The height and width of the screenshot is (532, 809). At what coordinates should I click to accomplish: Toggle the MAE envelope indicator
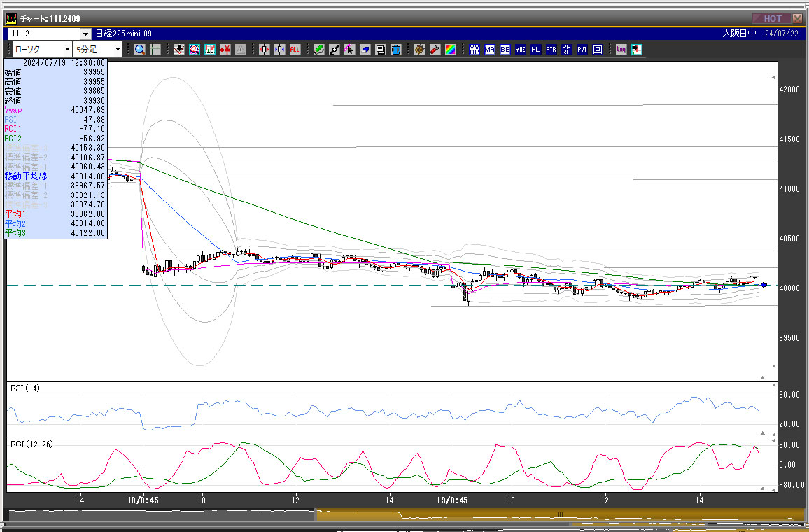(520, 50)
